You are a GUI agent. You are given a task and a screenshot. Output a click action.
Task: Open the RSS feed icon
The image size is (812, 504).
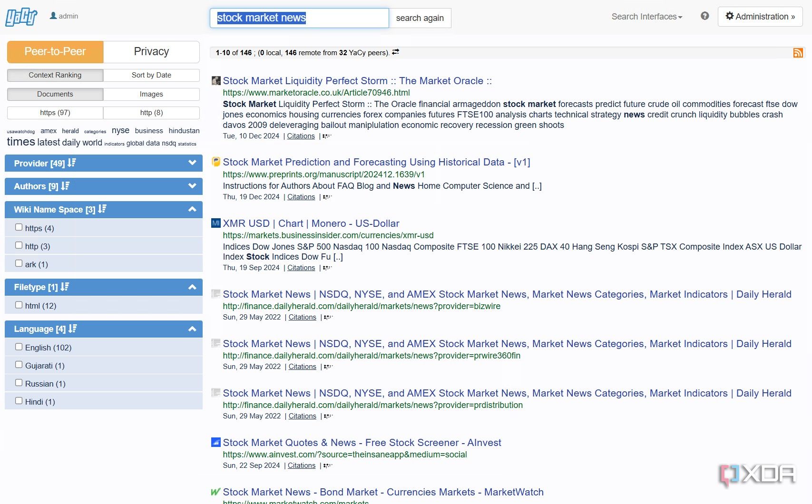[798, 53]
